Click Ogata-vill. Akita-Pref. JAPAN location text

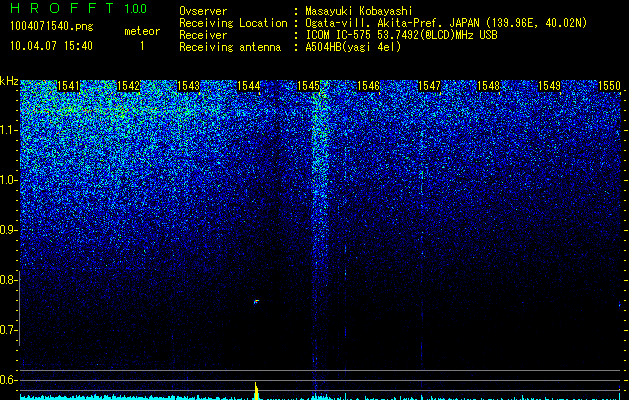coord(446,23)
